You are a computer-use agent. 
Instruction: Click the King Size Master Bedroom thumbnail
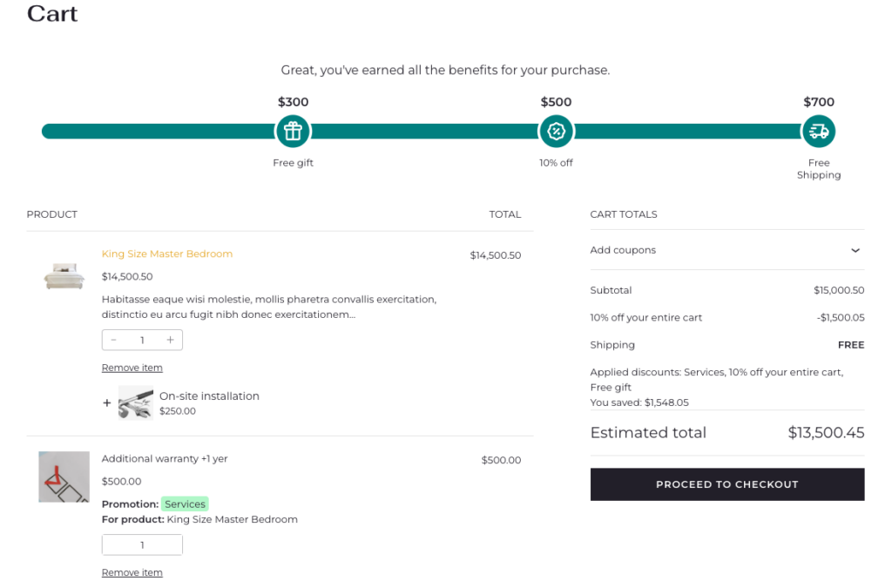click(64, 277)
